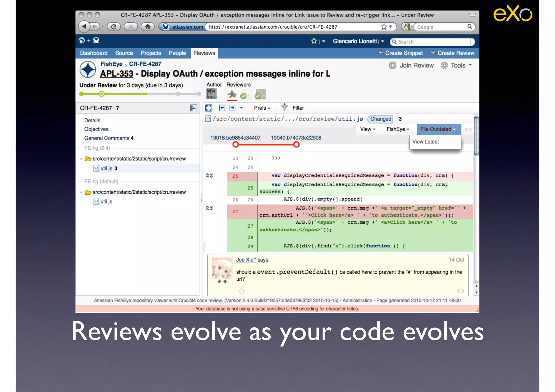The height and width of the screenshot is (392, 555).
Task: Click the Tools gear icon
Action: coord(444,65)
